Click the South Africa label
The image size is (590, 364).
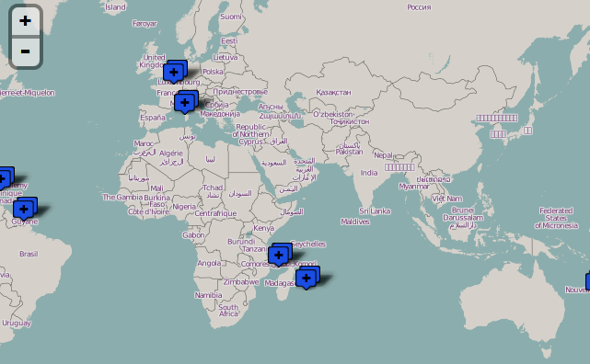click(x=228, y=311)
